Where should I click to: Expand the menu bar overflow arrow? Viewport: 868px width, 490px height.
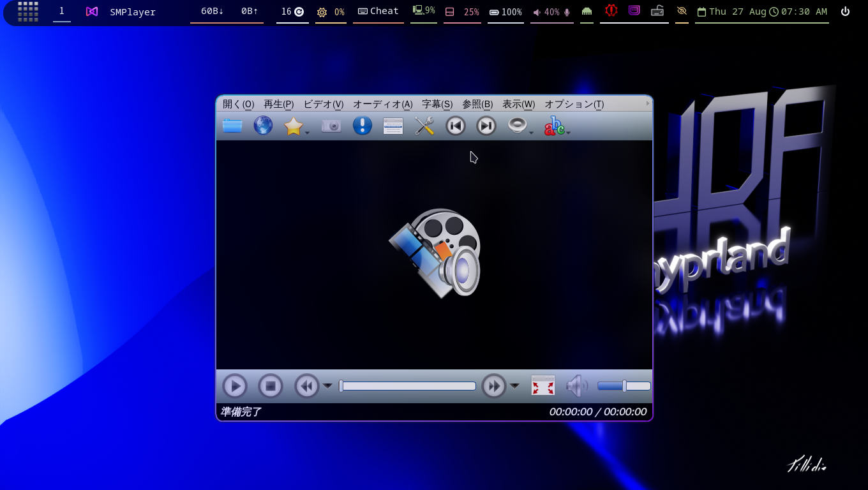[x=648, y=103]
